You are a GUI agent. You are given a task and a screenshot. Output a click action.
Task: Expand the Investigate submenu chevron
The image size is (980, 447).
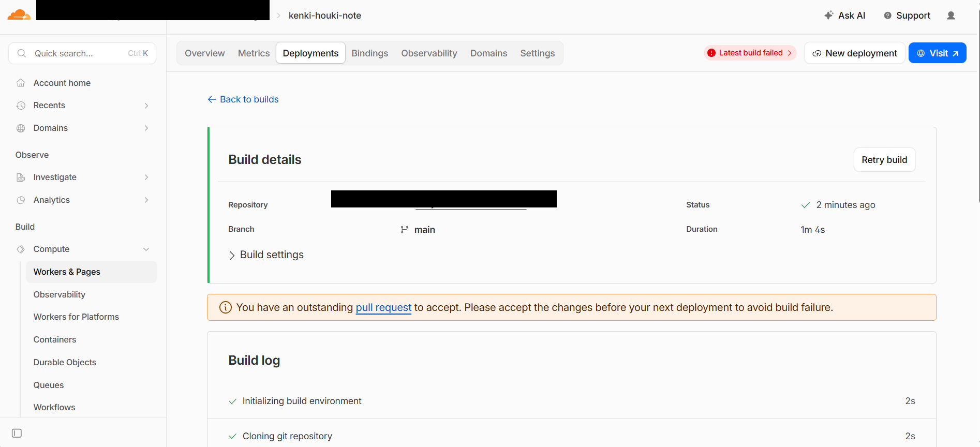point(146,177)
